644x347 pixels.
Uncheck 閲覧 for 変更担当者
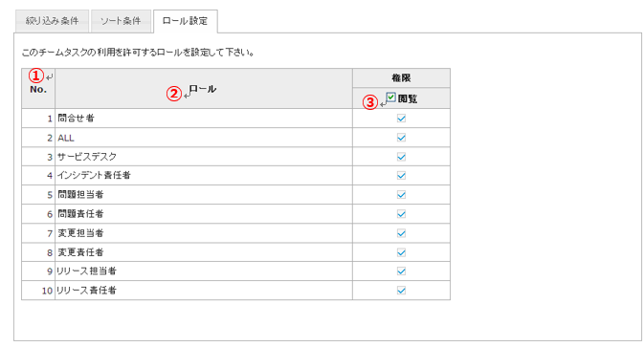pyautogui.click(x=401, y=233)
